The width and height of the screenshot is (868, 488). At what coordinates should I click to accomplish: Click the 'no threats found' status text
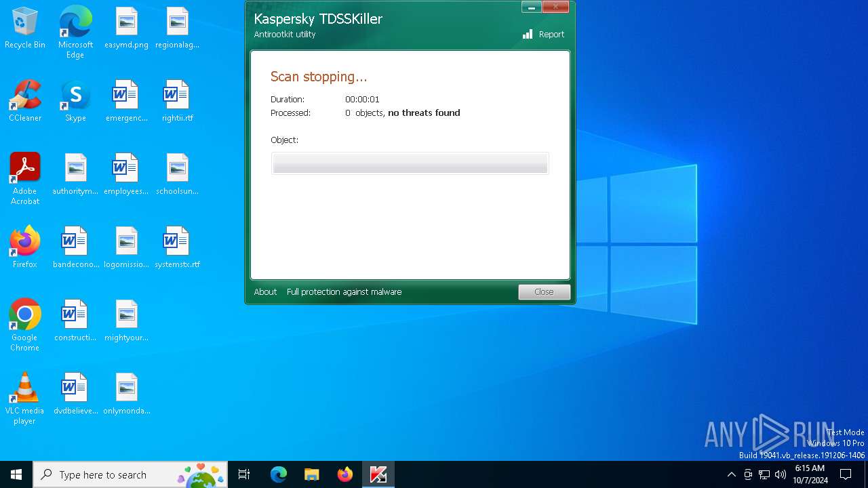(424, 113)
